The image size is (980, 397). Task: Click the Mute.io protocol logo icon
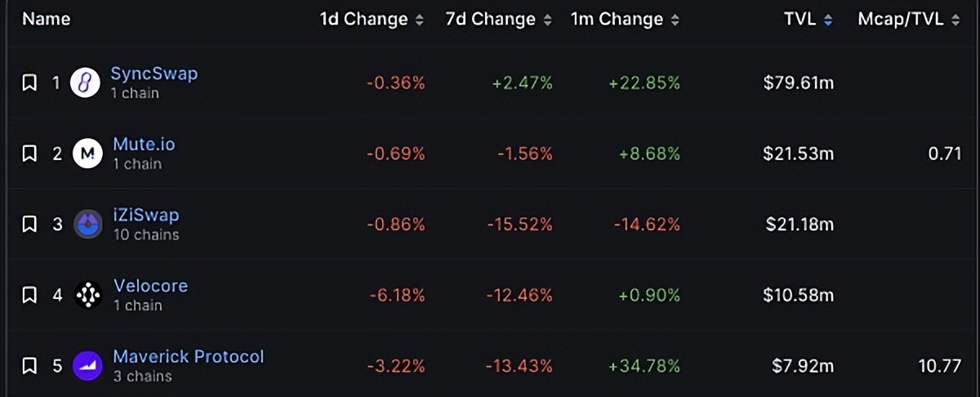[88, 153]
